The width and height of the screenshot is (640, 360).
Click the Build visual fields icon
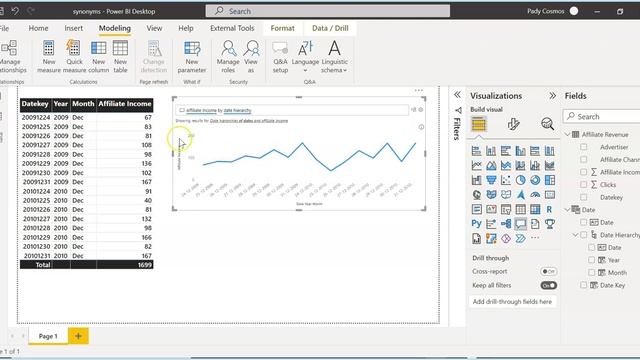[479, 124]
